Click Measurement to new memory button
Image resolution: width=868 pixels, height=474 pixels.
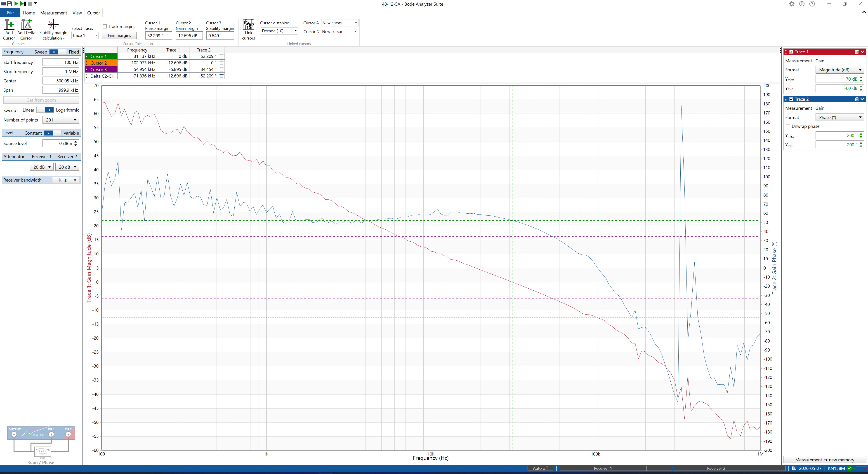(824, 460)
